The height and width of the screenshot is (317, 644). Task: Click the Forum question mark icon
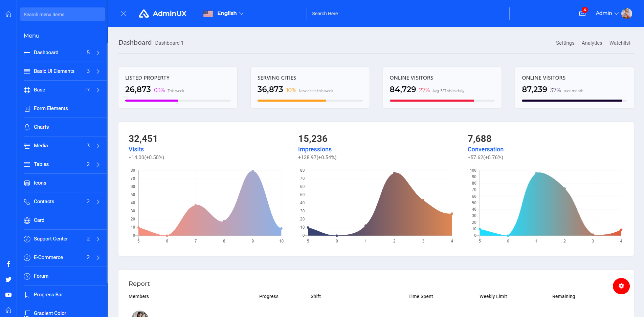(x=27, y=276)
